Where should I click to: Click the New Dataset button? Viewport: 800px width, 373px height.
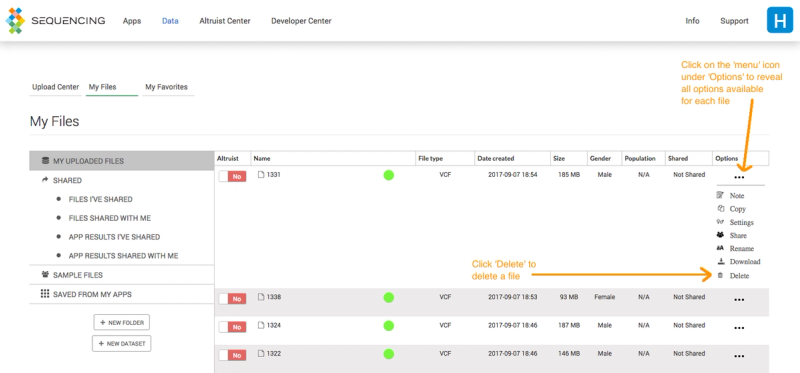(121, 343)
